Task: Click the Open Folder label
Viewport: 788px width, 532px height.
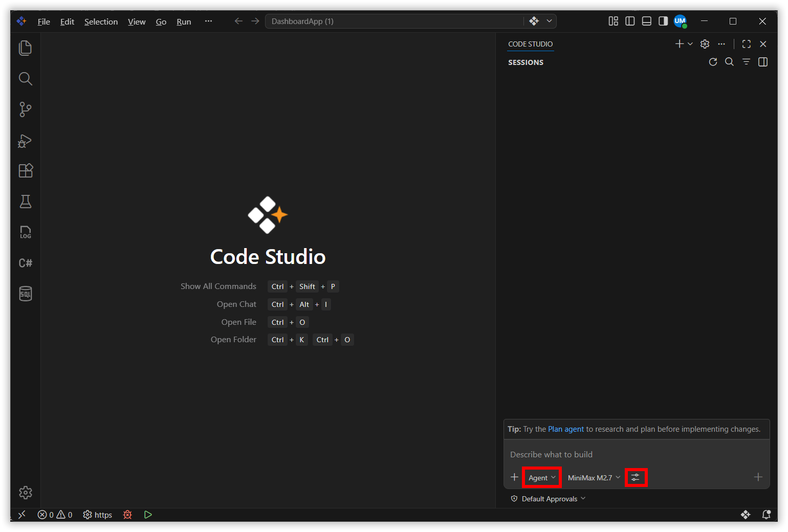Action: [233, 340]
